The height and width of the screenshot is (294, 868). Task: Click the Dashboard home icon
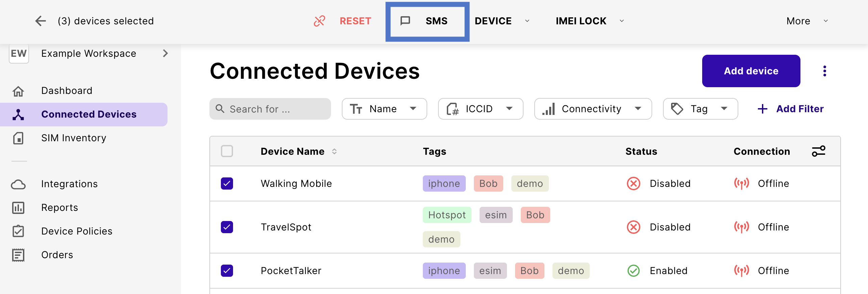[x=18, y=91]
